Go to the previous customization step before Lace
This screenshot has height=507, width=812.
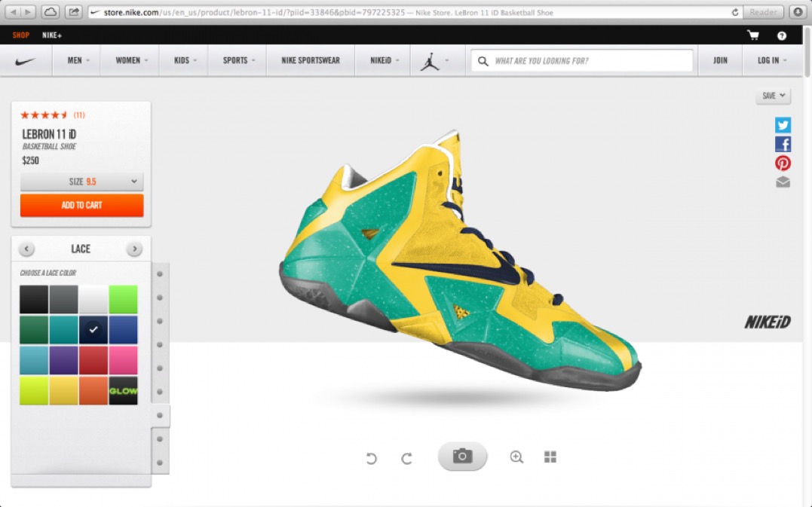click(26, 249)
